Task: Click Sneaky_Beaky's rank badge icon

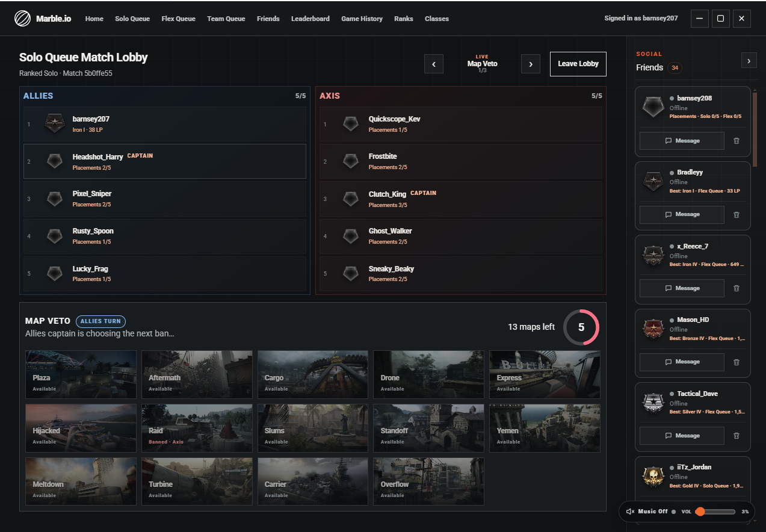Action: 351,274
